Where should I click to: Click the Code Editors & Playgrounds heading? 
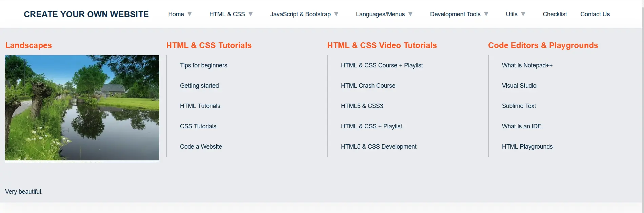tap(543, 45)
